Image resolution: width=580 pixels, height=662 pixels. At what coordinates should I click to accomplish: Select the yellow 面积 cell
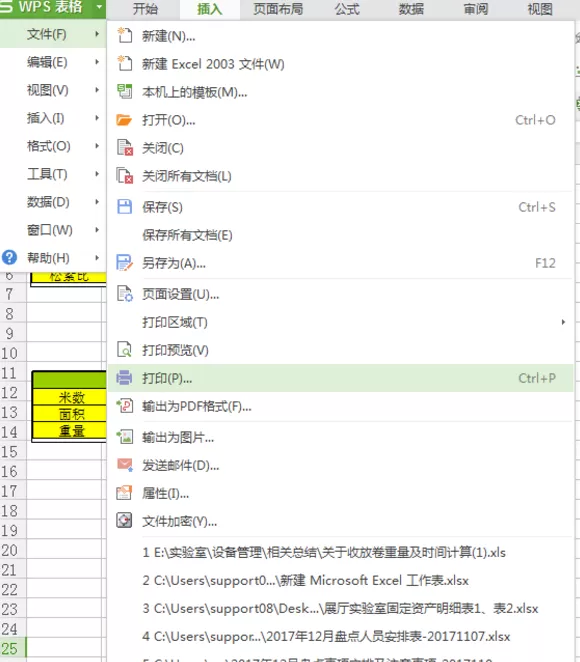coord(69,414)
